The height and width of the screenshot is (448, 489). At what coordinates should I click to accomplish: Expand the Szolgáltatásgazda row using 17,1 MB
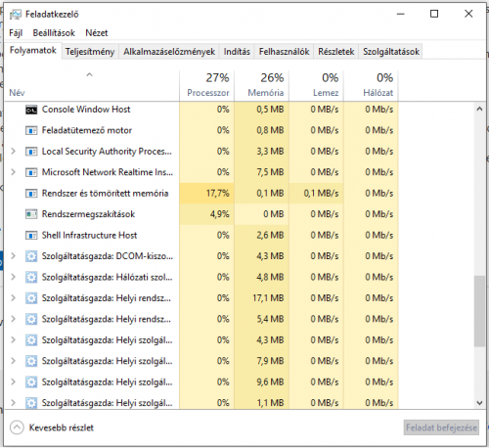(13, 298)
